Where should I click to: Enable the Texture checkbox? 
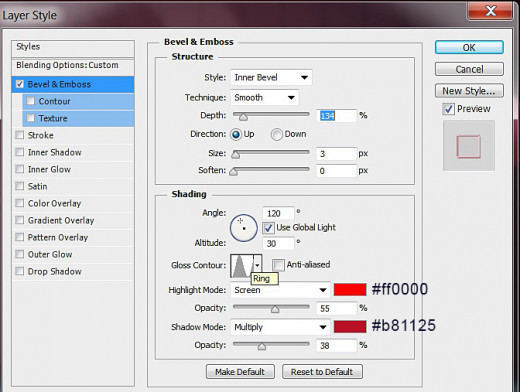point(30,118)
